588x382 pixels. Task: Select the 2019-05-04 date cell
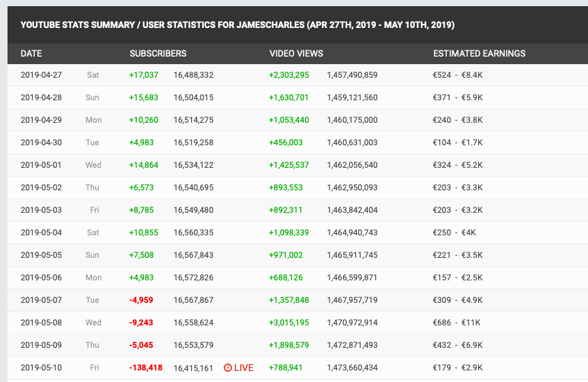pyautogui.click(x=41, y=233)
